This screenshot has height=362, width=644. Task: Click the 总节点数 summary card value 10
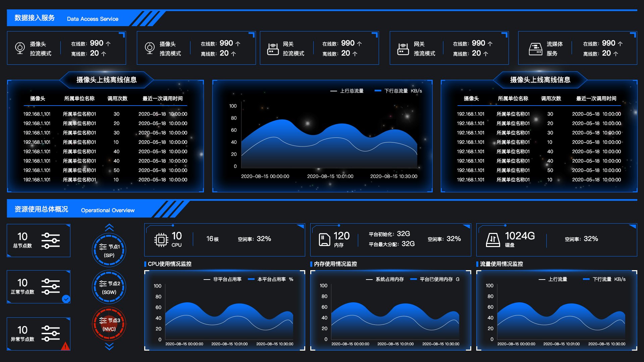[x=22, y=237]
